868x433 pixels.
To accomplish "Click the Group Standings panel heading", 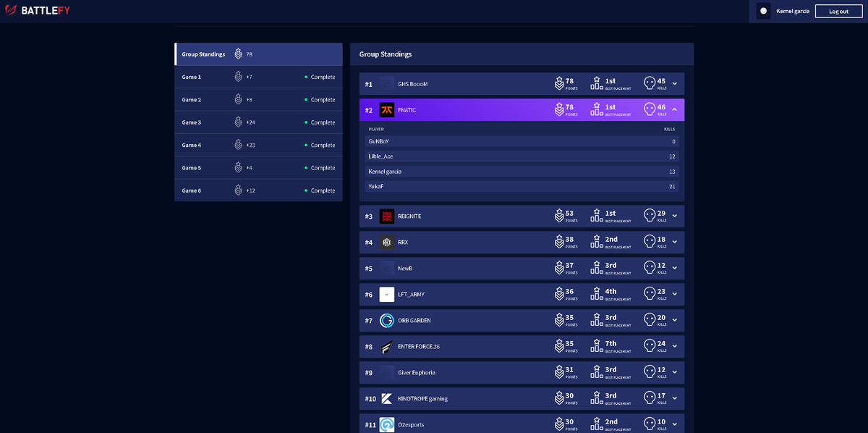I will pos(386,54).
